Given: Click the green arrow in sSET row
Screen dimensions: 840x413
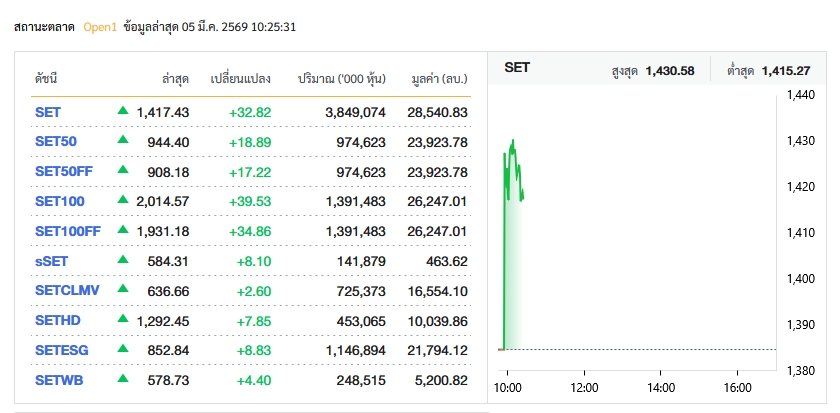Looking at the screenshot, I should [123, 260].
